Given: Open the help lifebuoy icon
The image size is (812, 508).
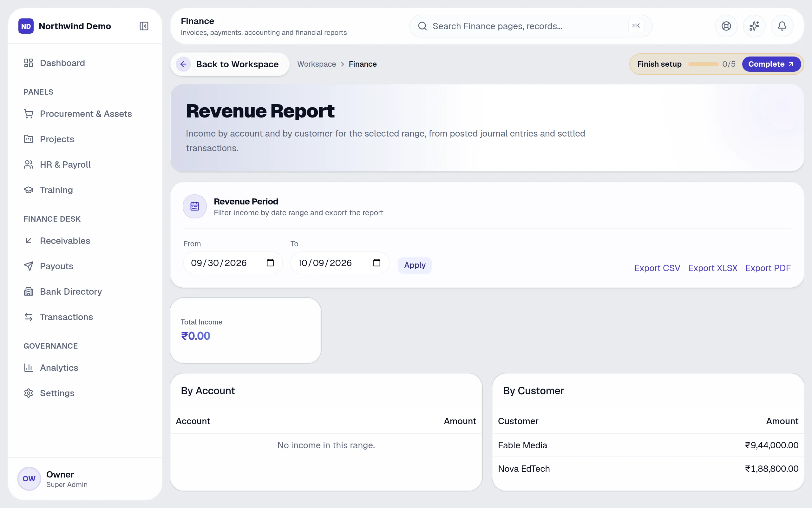Looking at the screenshot, I should tap(726, 26).
